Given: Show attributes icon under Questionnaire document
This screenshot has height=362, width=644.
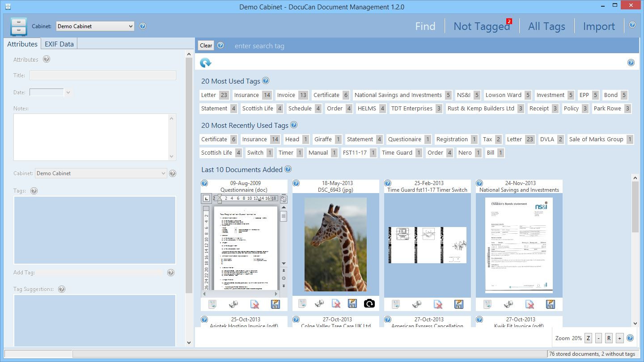Looking at the screenshot, I should tap(212, 304).
